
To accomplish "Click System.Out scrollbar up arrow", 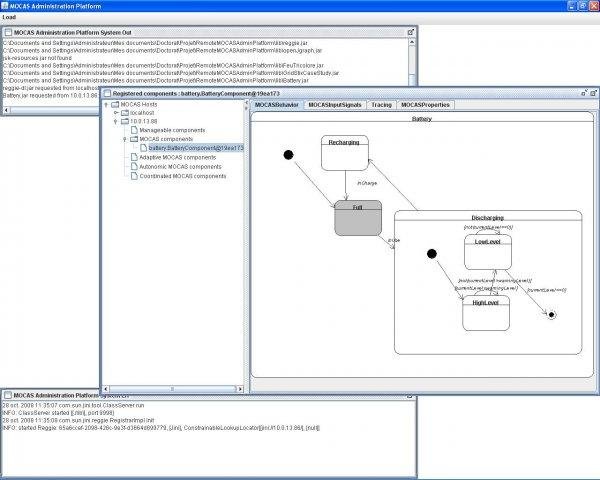I will coord(412,42).
